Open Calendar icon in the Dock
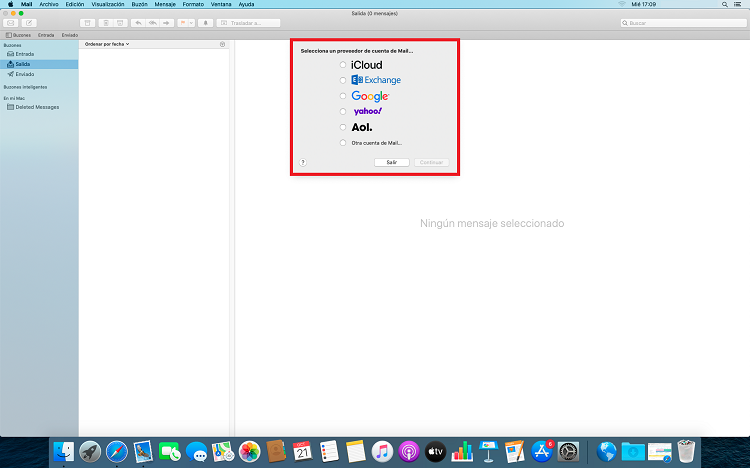The width and height of the screenshot is (750, 468). (302, 451)
